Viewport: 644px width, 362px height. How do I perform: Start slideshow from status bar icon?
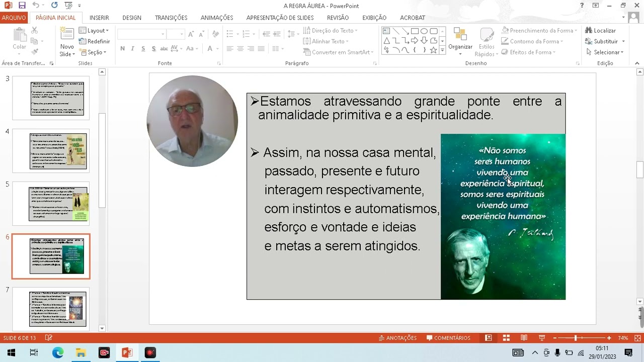pos(542,338)
